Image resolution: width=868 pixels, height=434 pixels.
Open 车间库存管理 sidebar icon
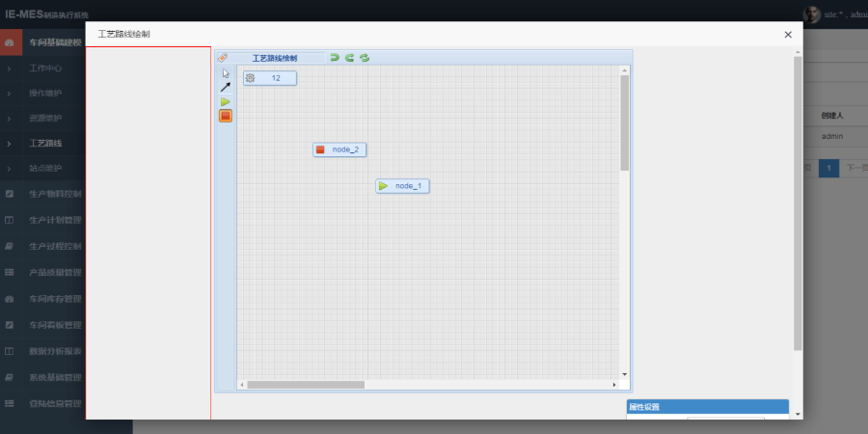10,299
